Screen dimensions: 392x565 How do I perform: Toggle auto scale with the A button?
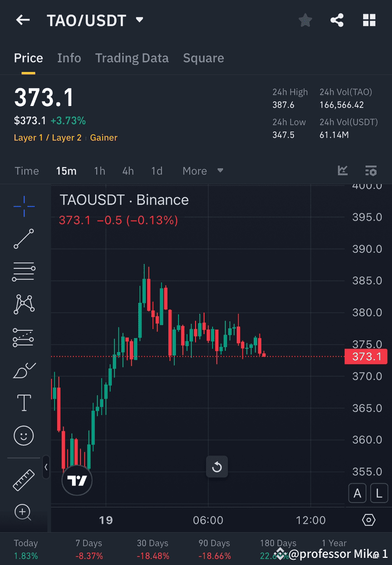(357, 493)
